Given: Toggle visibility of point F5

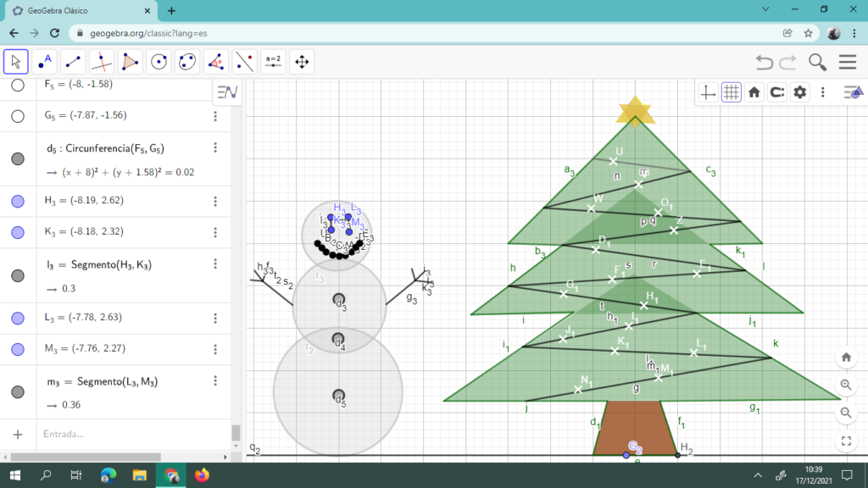Looking at the screenshot, I should coord(18,85).
